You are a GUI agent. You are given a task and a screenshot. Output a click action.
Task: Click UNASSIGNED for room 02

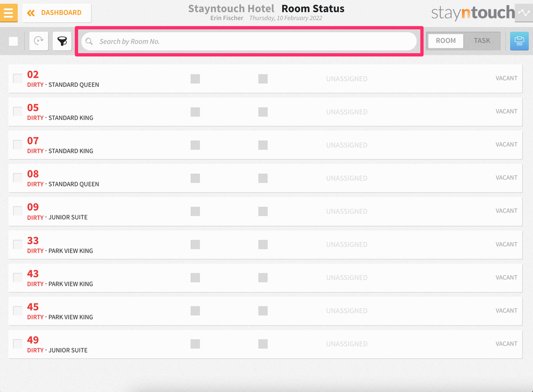tap(346, 79)
